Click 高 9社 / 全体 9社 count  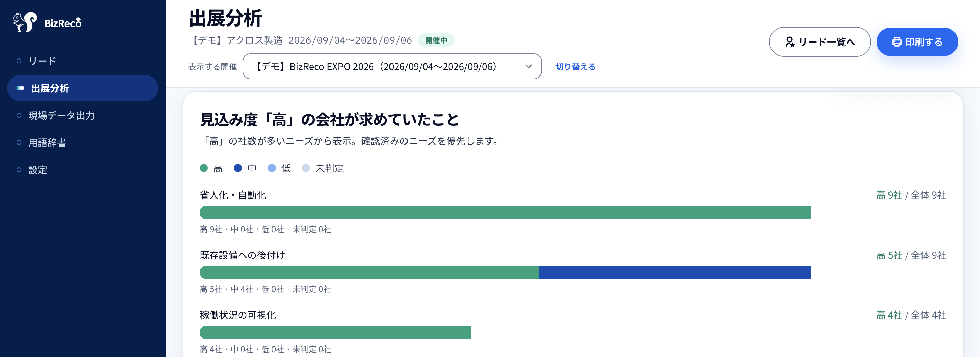(911, 195)
